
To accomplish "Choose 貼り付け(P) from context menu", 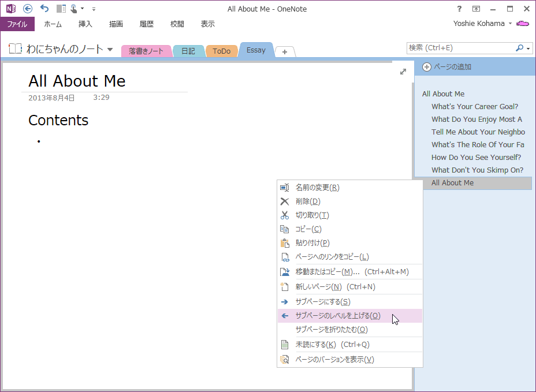I will (x=350, y=242).
